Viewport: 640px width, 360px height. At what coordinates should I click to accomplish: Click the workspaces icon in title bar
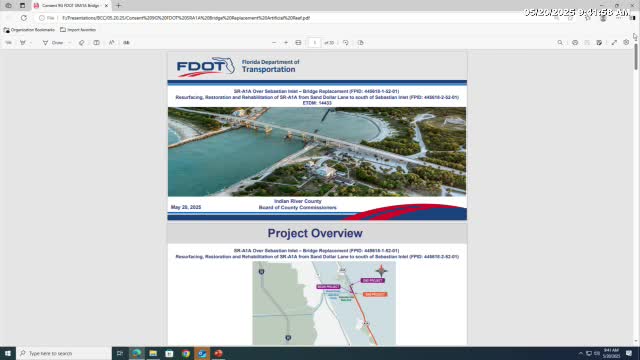pyautogui.click(x=9, y=6)
